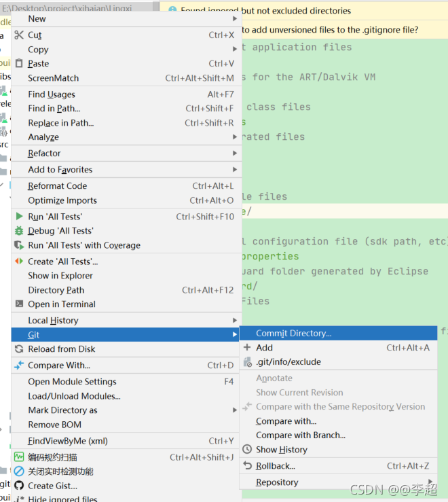
Task: Expand the Refactor submenu arrow
Action: pos(235,153)
